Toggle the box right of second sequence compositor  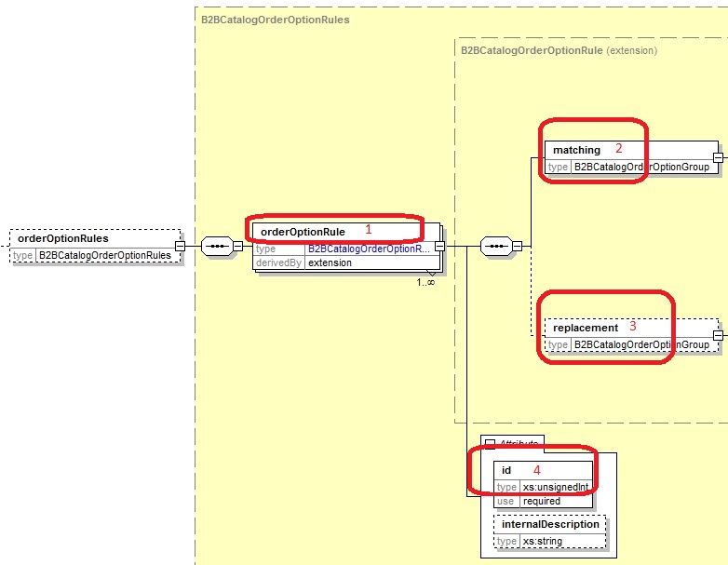pos(517,246)
